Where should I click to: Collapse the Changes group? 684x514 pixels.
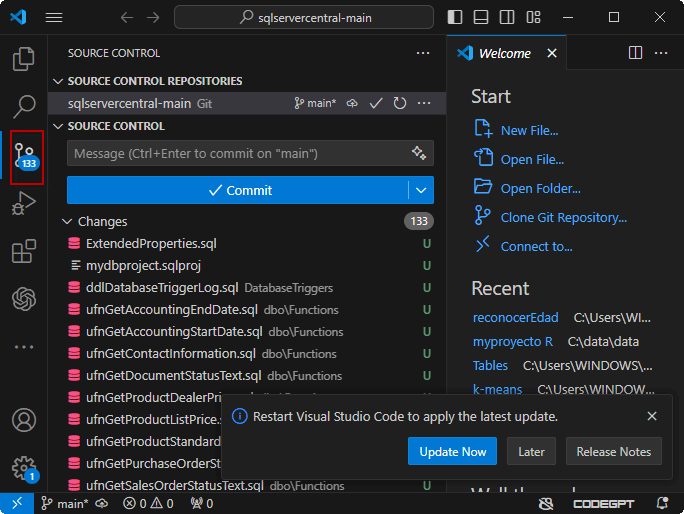(67, 222)
